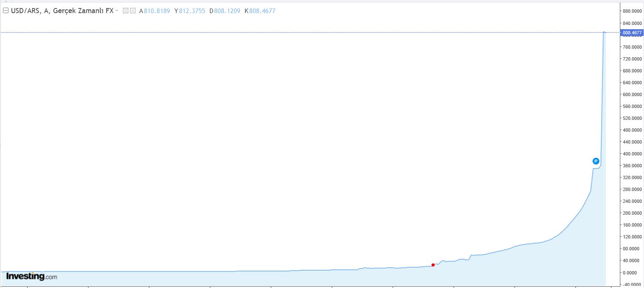
Task: Click the 440.0000 price axis label
Action: [632, 142]
